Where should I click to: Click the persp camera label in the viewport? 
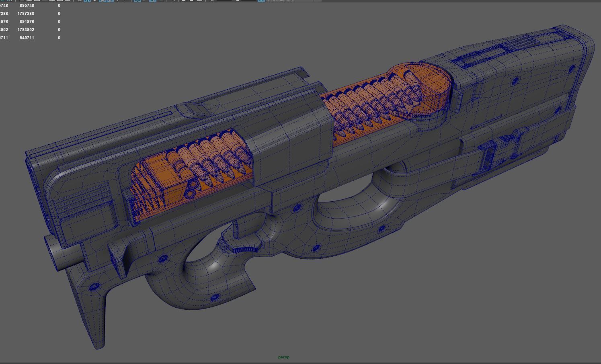(x=284, y=357)
